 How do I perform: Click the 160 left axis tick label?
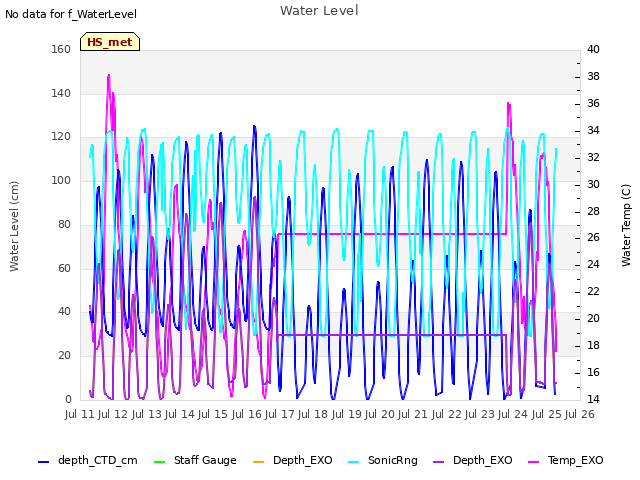coord(61,49)
